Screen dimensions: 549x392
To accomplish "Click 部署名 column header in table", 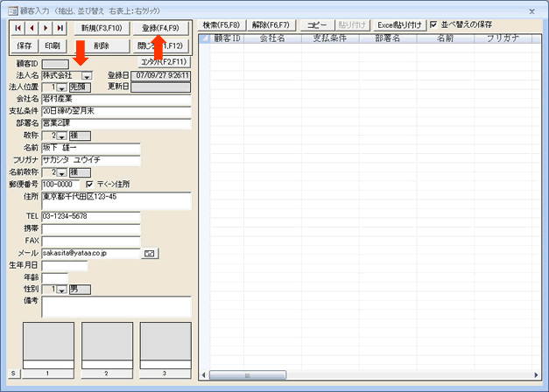I will click(x=388, y=38).
